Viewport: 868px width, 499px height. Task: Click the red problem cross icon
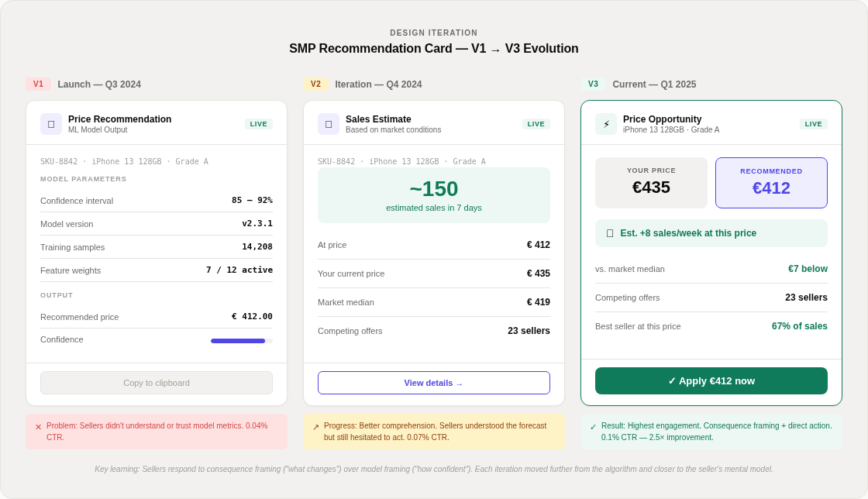(40, 425)
